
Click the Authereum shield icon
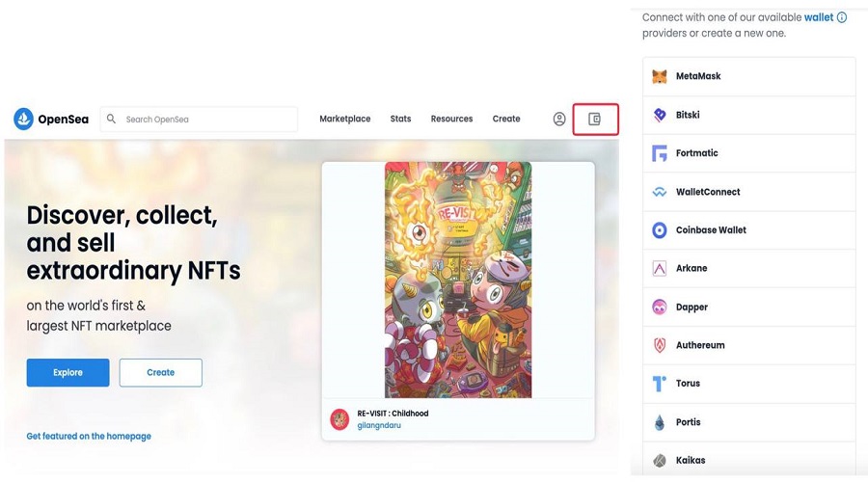coord(660,345)
